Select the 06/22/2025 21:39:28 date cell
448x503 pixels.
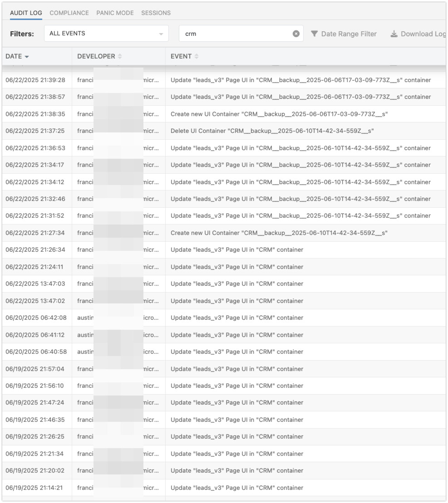(35, 80)
